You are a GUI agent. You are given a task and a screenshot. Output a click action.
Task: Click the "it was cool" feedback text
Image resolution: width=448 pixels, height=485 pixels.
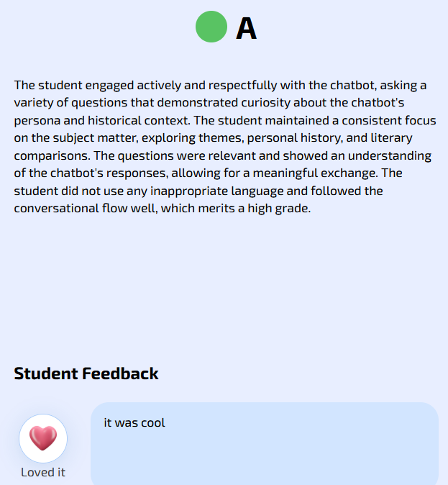click(134, 423)
